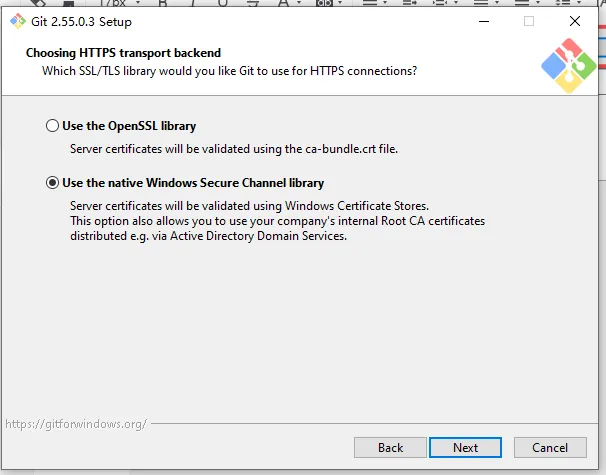Toggle Bold in the background editor toolbar

coord(163,3)
